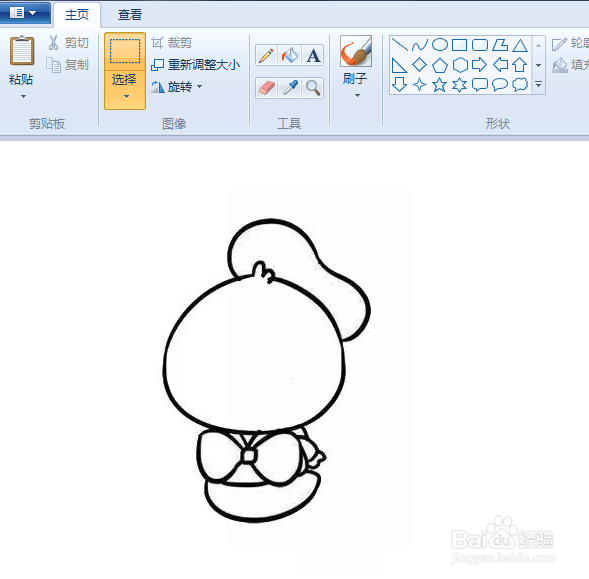Select the Eraser tool
The width and height of the screenshot is (589, 579).
tap(266, 88)
